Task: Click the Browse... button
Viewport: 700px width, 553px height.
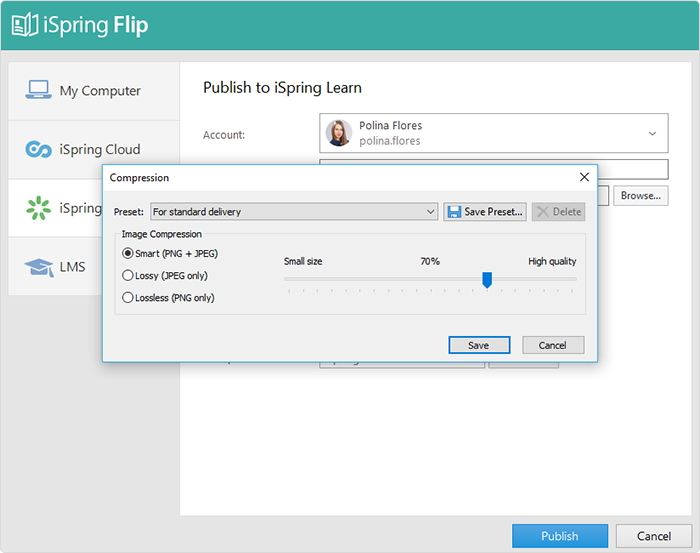Action: coord(640,196)
